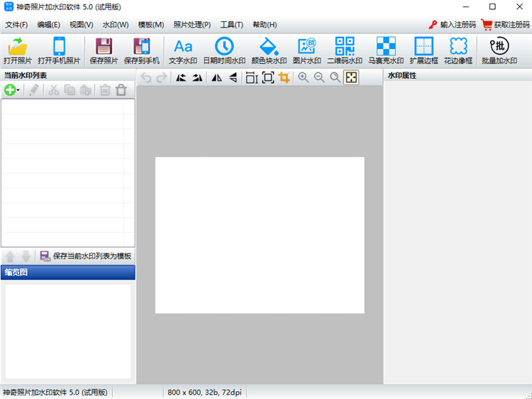
Task: Click the 文字水印 text watermark tool
Action: 183,50
